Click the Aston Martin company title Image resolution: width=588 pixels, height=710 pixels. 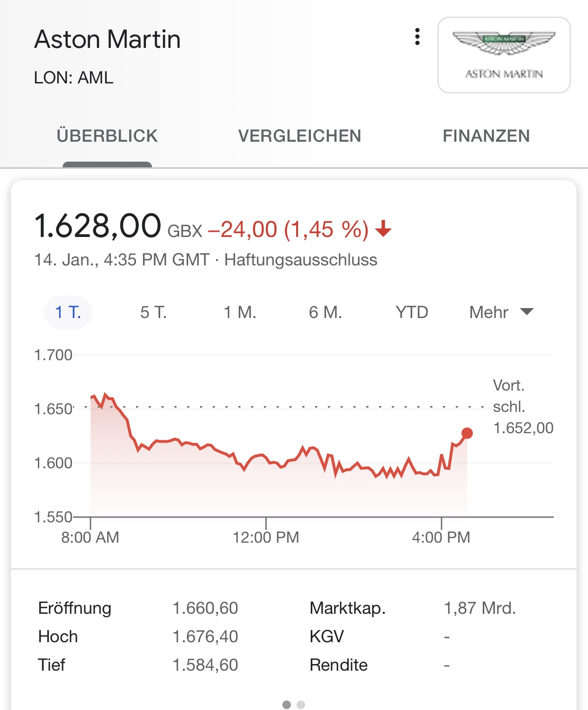coord(108,39)
